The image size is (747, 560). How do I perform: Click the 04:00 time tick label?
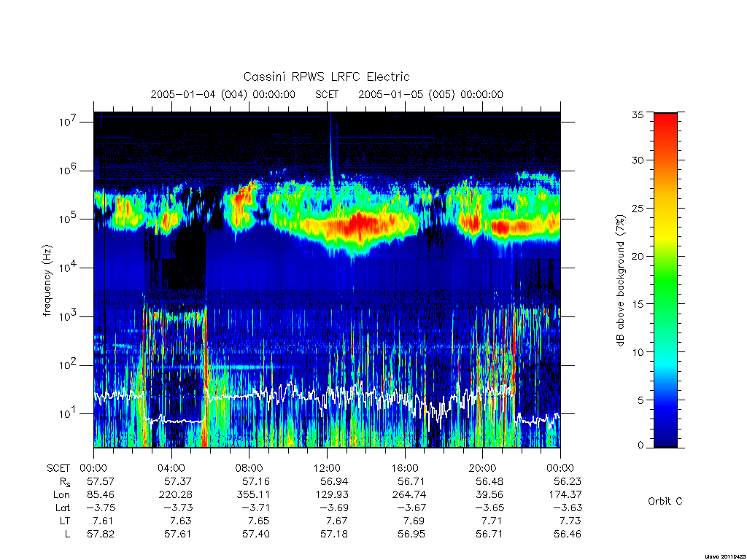[171, 468]
